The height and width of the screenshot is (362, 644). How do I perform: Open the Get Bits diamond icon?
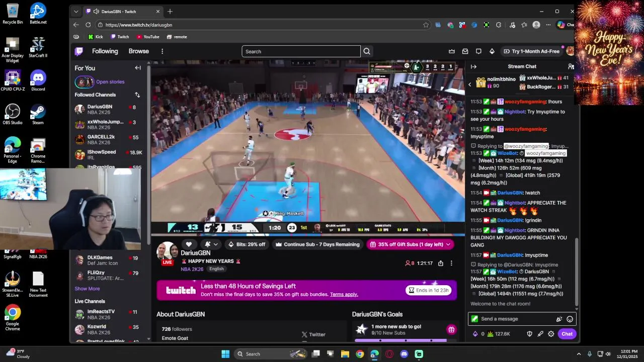[492, 51]
